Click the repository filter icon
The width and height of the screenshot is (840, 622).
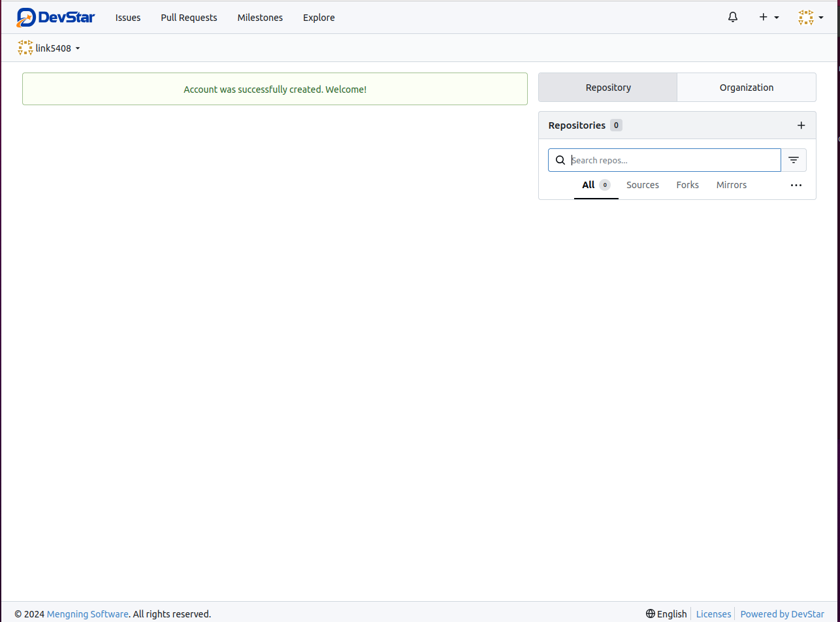coord(794,159)
